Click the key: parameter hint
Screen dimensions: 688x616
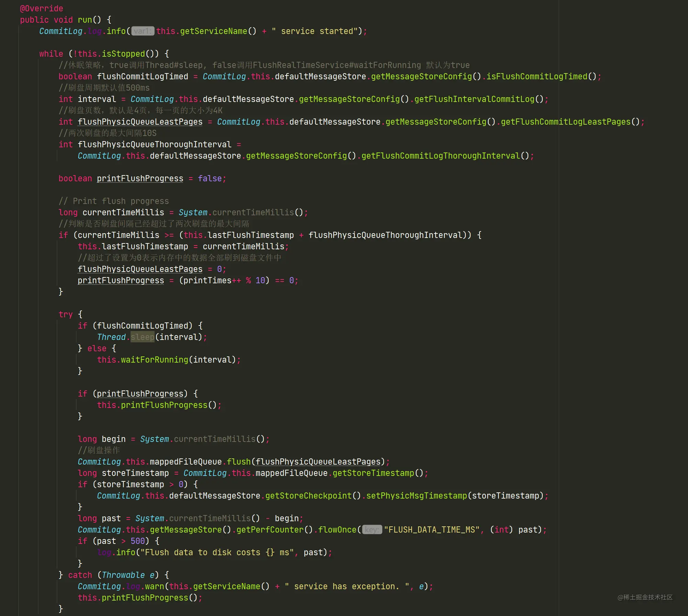click(x=372, y=529)
